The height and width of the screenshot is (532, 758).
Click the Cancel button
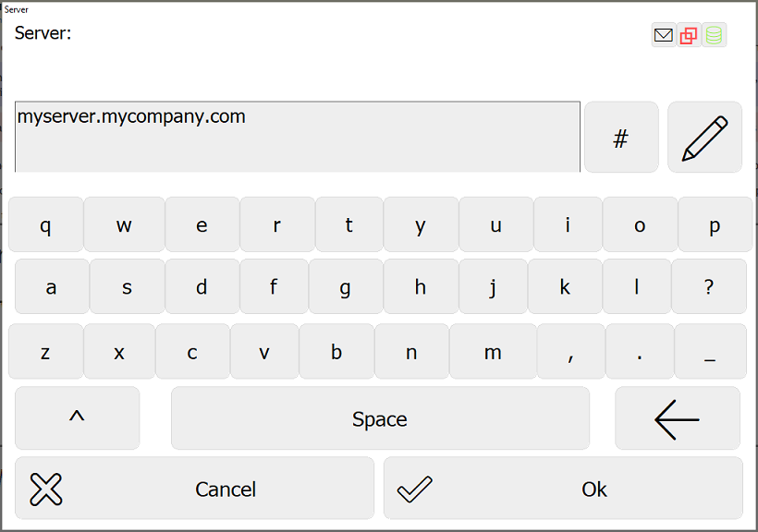[194, 488]
